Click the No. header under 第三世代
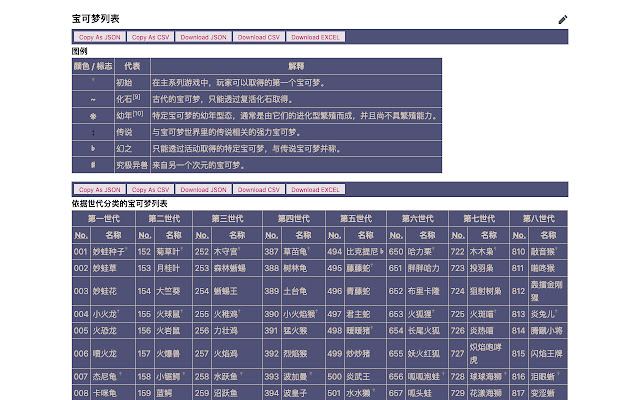Image resolution: width=640 pixels, height=400 pixels. point(202,235)
